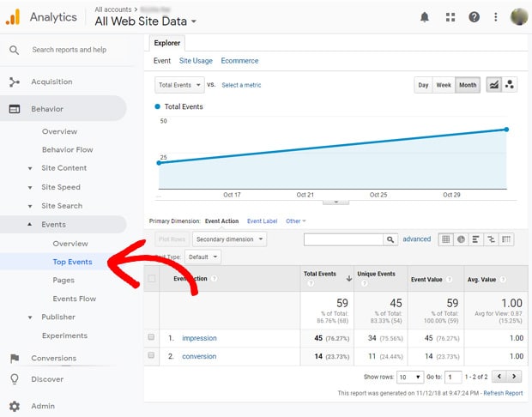Click the chart's last data point

click(506, 130)
